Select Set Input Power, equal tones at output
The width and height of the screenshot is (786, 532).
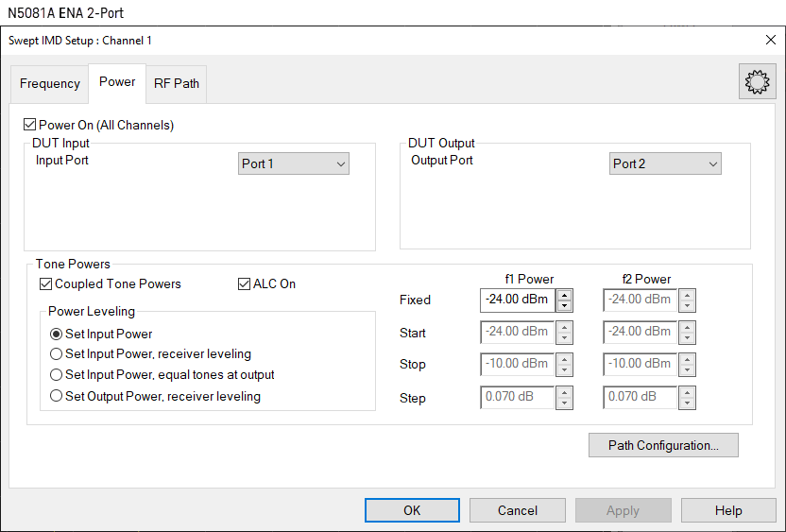click(57, 375)
